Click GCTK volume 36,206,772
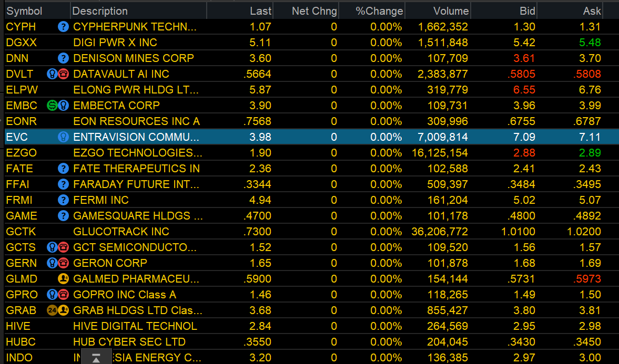 pyautogui.click(x=440, y=232)
